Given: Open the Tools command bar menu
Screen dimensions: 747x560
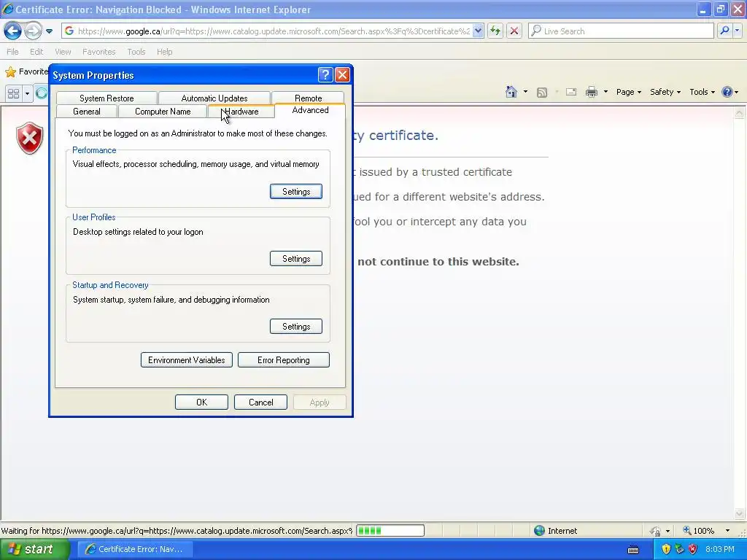Looking at the screenshot, I should (x=703, y=92).
